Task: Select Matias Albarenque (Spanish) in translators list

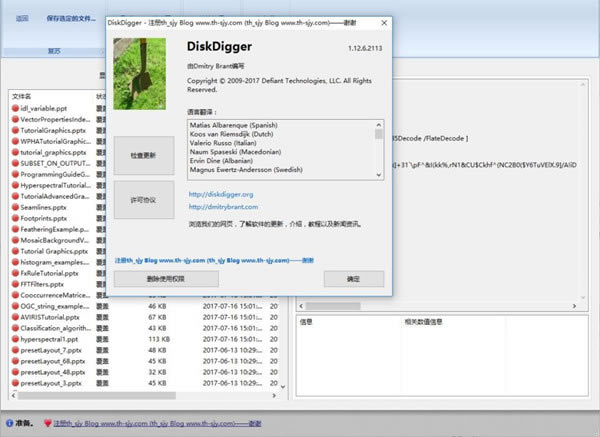Action: pyautogui.click(x=233, y=125)
